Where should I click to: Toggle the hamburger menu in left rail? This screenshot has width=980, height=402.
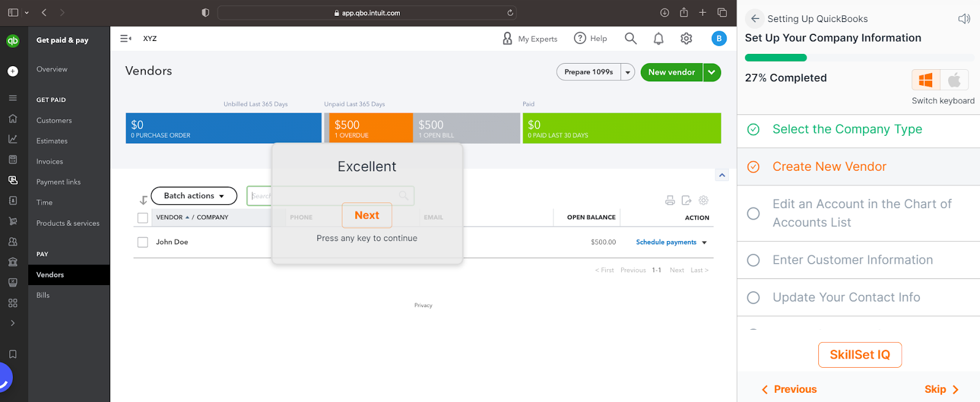[13, 98]
